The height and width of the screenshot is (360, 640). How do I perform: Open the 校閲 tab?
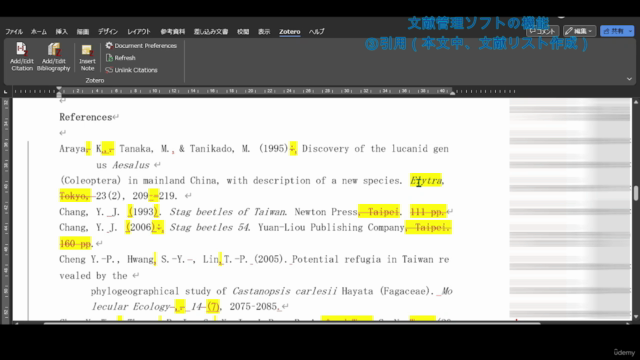(243, 31)
